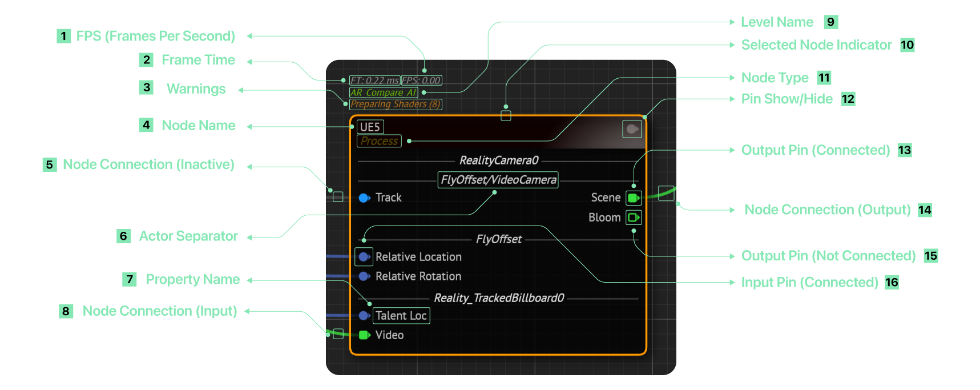Viewport: 980px width, 390px height.
Task: Click the selected node indicator box on top
Action: [x=506, y=115]
